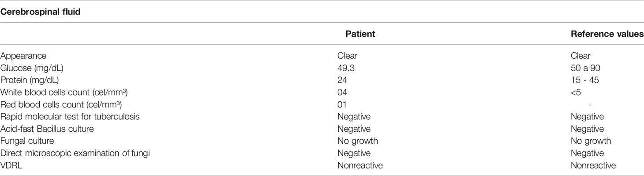Click the glucose reference range 50 a 90
Viewport: 644px width, 176px height.
coord(585,69)
